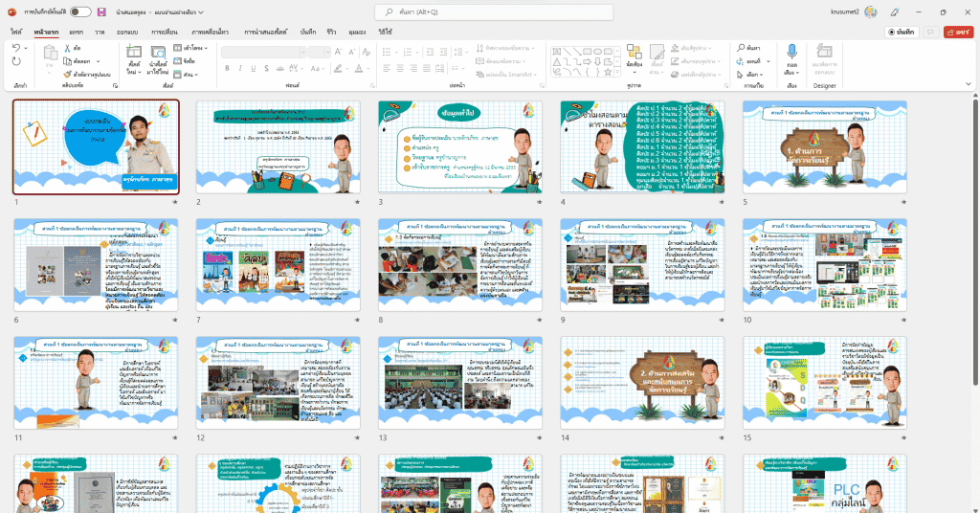This screenshot has width=980, height=513.
Task: Click the Convert to SmartArt button
Action: [x=505, y=75]
